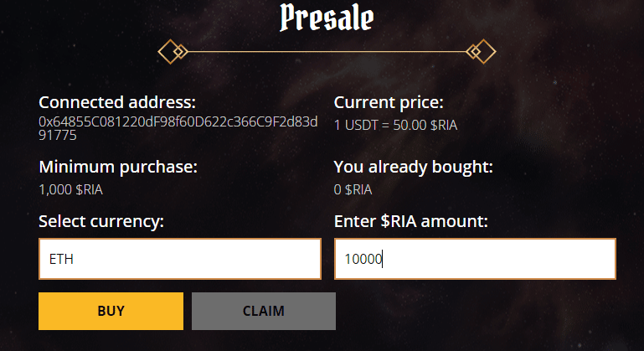Image resolution: width=644 pixels, height=351 pixels.
Task: Click the 'You already bought:' label
Action: click(x=413, y=167)
